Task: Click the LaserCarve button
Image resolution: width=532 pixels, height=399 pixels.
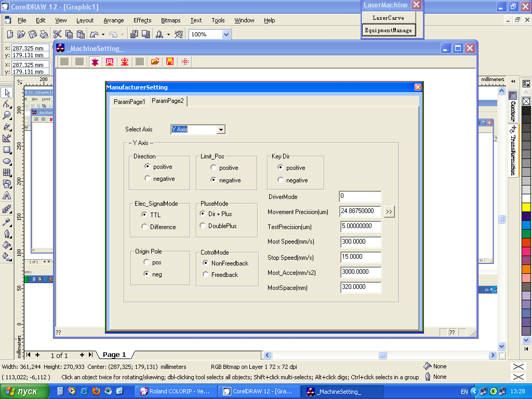Action: [x=388, y=18]
